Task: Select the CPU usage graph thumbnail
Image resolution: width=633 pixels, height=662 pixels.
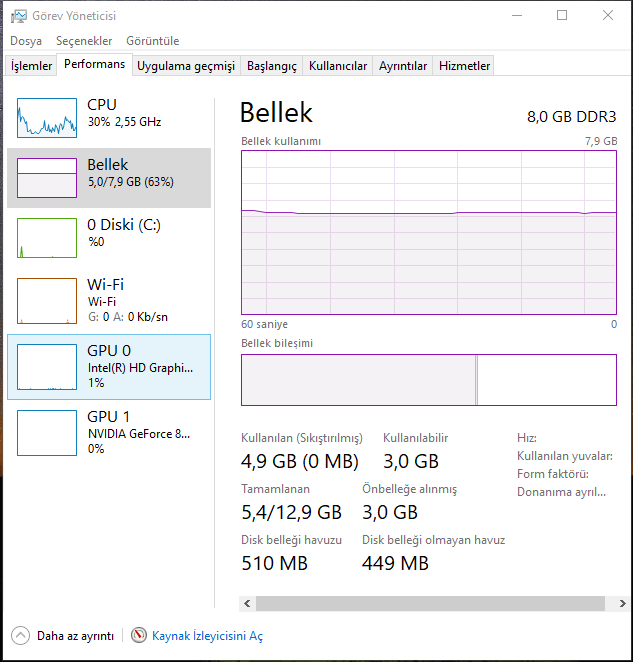Action: (47, 118)
